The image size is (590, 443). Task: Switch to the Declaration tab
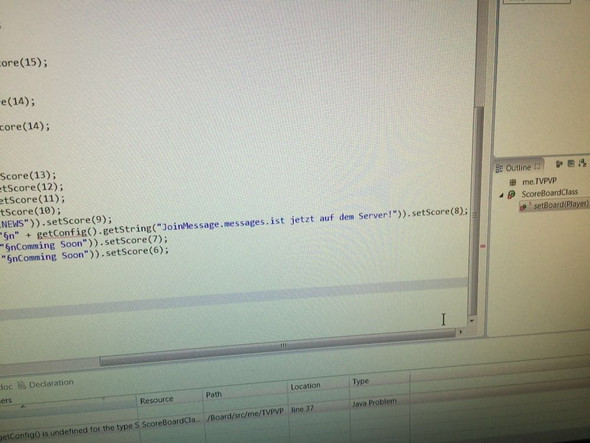[x=51, y=384]
